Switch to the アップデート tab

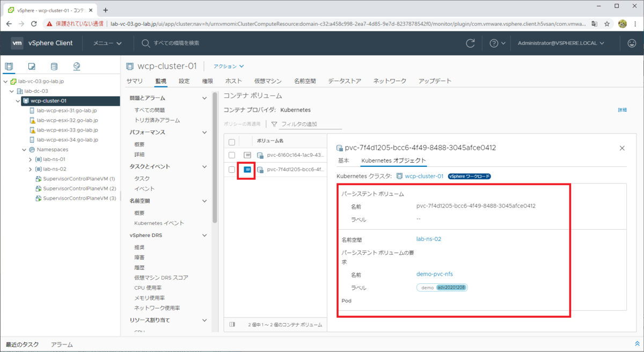click(x=435, y=81)
